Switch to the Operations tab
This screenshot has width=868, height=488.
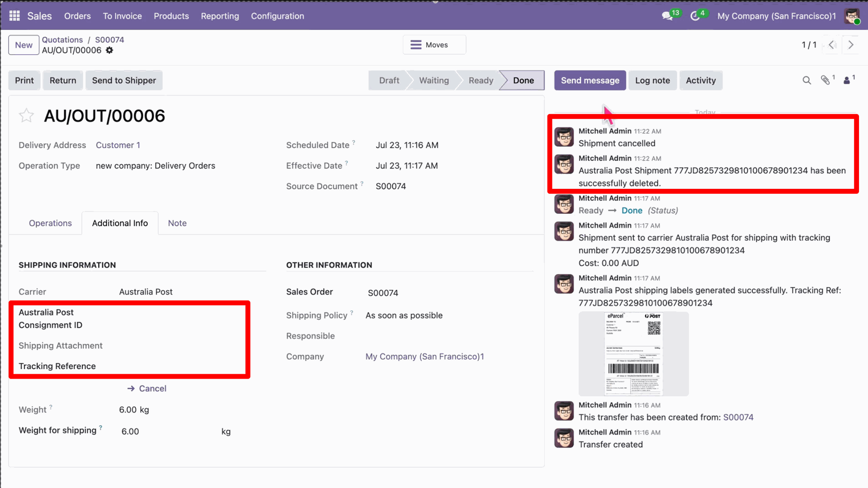50,223
